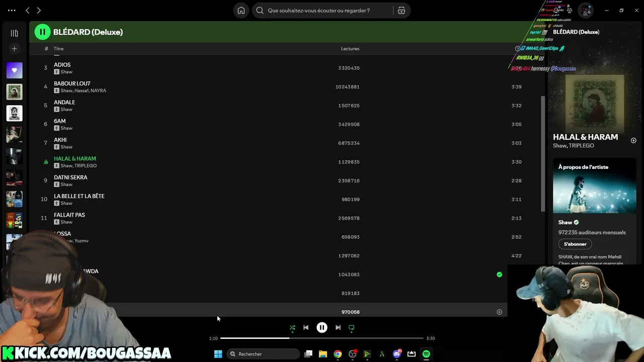
Task: Select the track FALLAIT PAS
Action: coord(69,215)
